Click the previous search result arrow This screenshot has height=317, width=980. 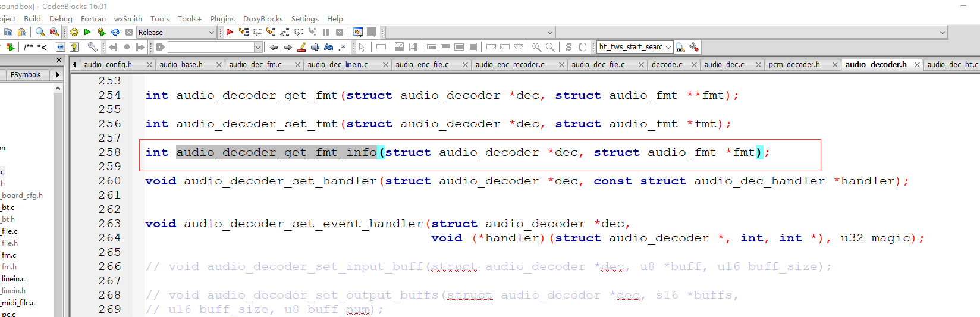point(274,47)
